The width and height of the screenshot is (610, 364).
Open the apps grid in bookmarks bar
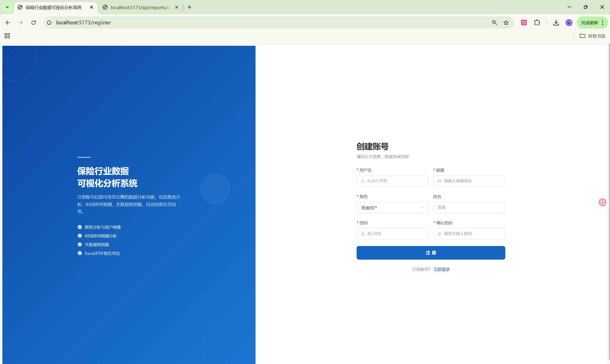point(7,36)
